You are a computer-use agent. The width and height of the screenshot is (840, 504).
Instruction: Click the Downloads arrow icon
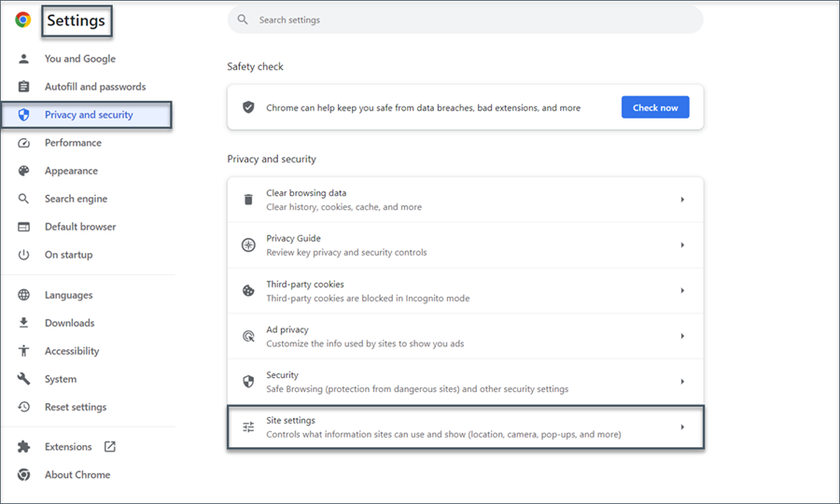(23, 323)
